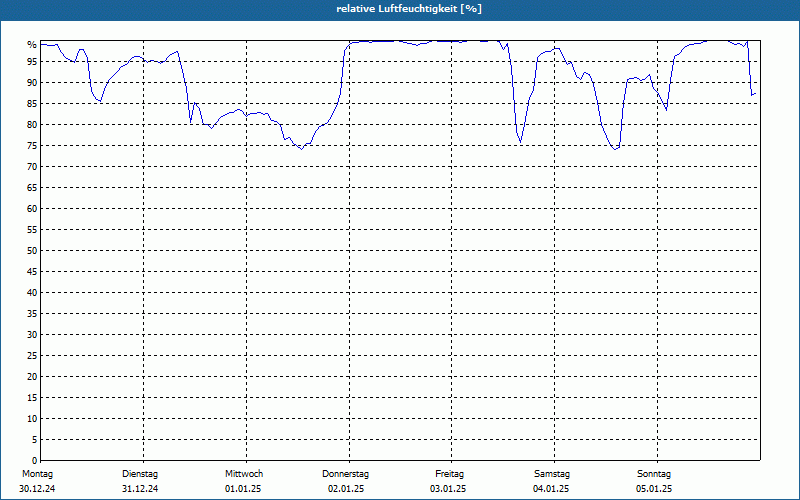Click the y-axis value '60'
The width and height of the screenshot is (800, 500).
click(x=32, y=209)
